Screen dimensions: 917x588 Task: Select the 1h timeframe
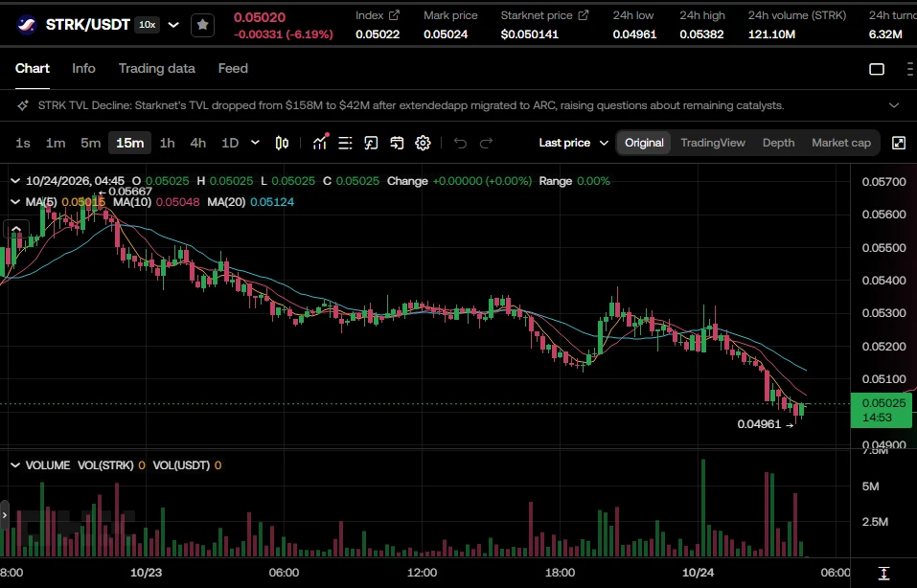click(168, 143)
